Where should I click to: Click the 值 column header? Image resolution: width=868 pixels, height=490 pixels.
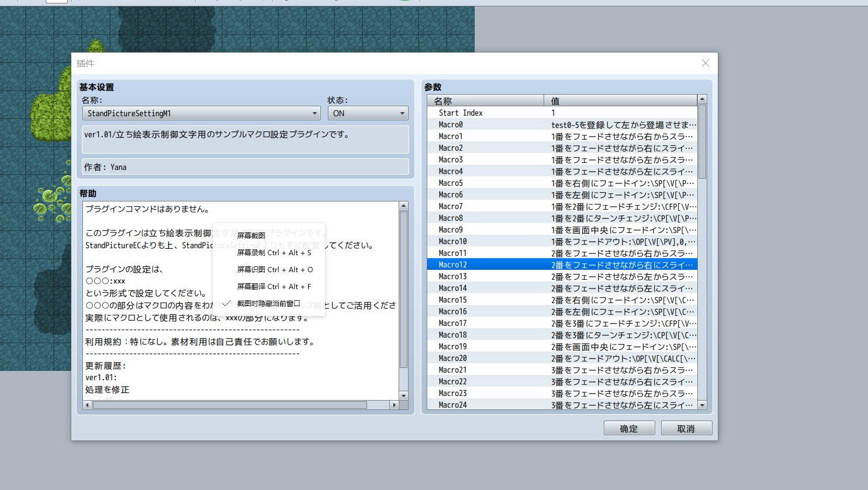[x=621, y=100]
